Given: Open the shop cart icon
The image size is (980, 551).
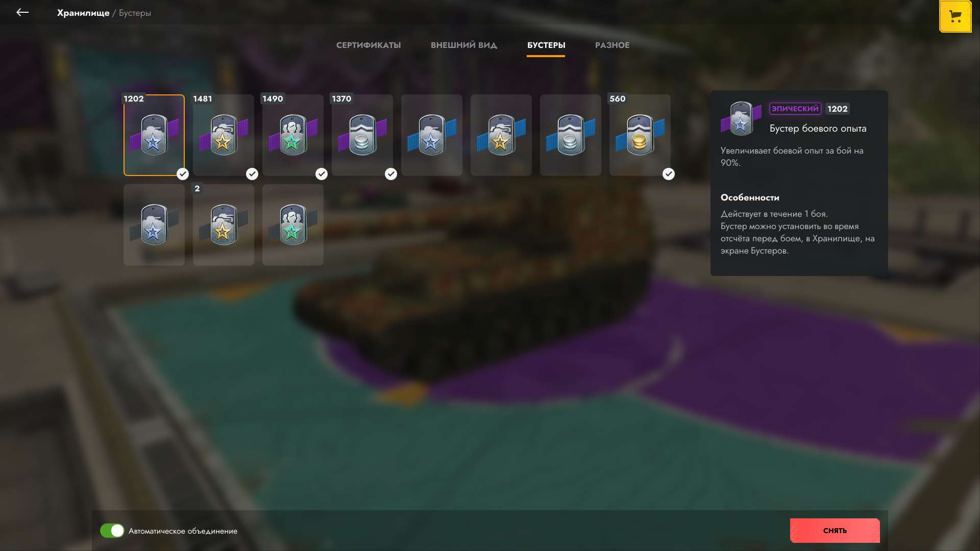Looking at the screenshot, I should click(955, 16).
